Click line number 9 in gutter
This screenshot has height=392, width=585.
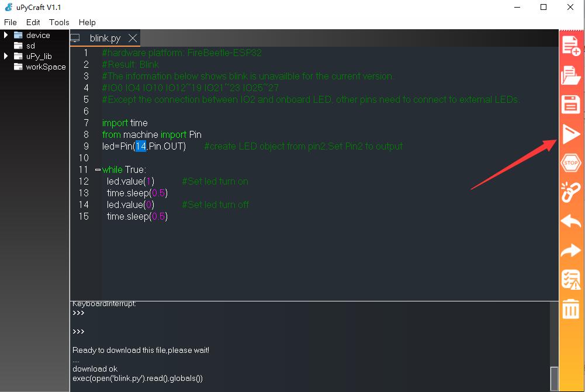pyautogui.click(x=86, y=146)
